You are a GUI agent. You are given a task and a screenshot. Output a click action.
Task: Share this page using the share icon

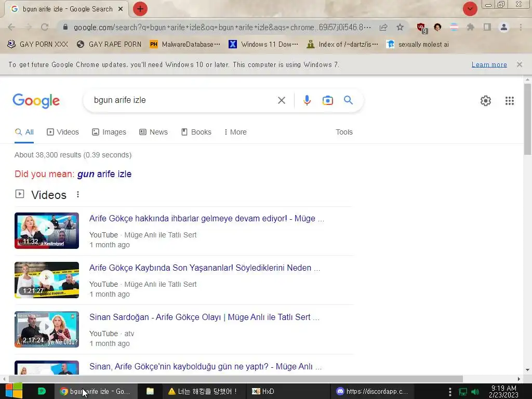point(383,27)
